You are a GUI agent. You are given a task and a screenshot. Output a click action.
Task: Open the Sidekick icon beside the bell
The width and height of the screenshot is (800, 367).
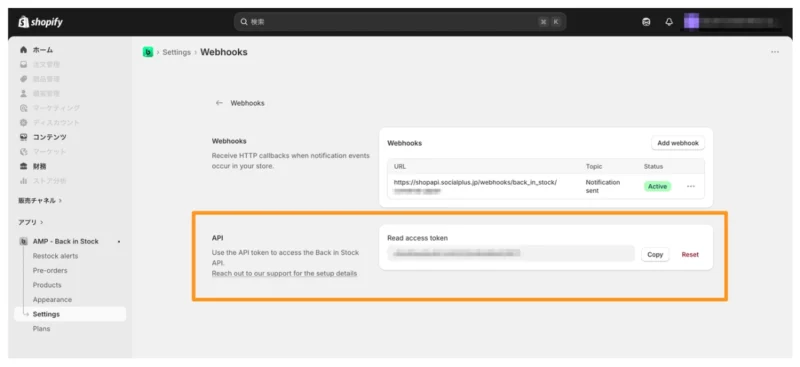[646, 22]
